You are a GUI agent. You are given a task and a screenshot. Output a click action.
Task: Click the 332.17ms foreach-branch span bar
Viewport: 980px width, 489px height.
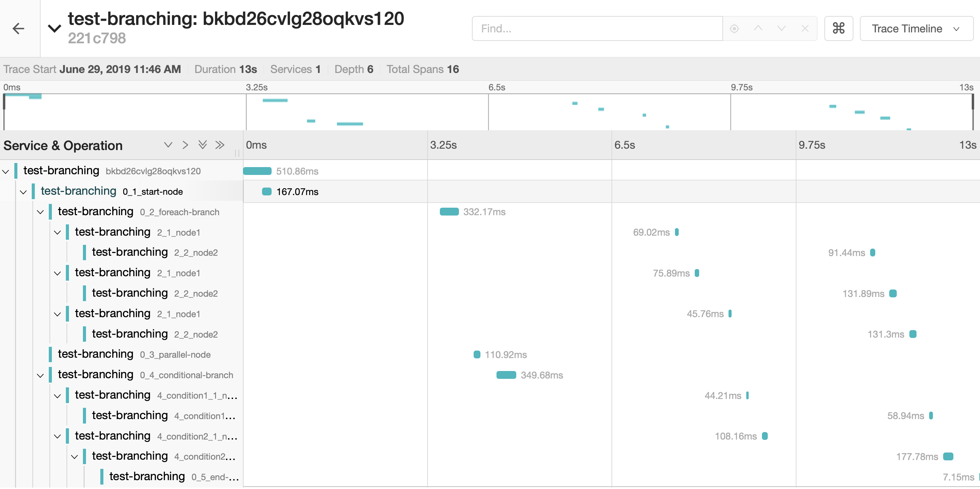pos(449,212)
